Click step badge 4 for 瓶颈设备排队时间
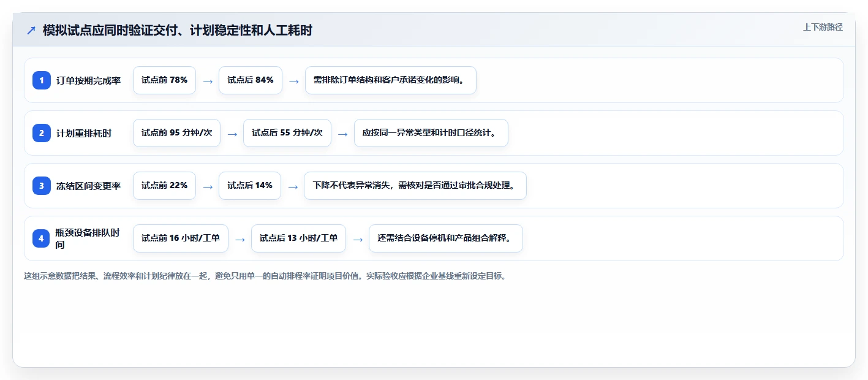The height and width of the screenshot is (380, 868). tap(42, 238)
